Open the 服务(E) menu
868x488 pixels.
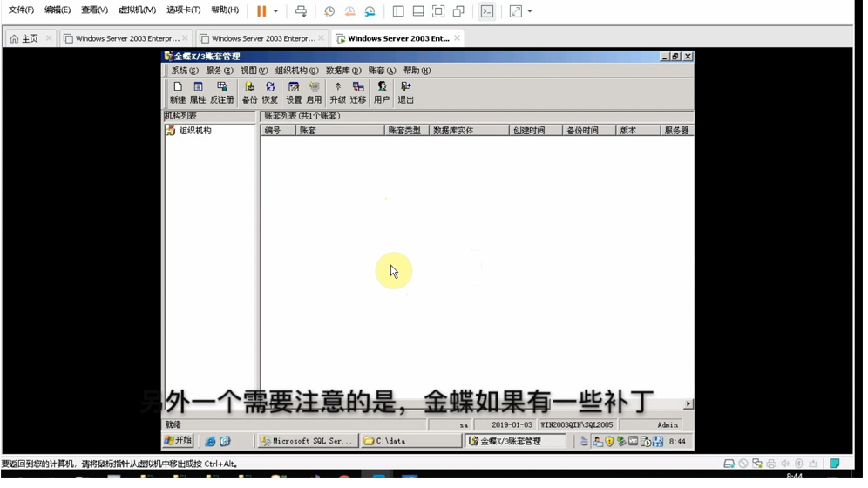[220, 71]
